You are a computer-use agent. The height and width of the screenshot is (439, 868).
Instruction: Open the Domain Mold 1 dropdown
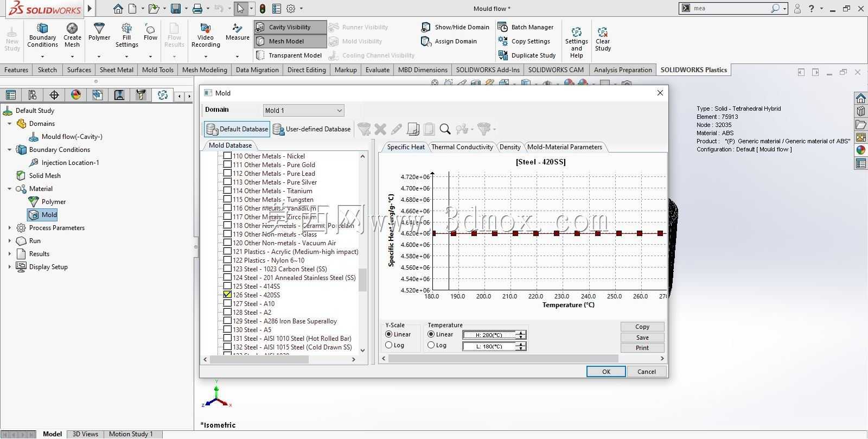point(303,110)
